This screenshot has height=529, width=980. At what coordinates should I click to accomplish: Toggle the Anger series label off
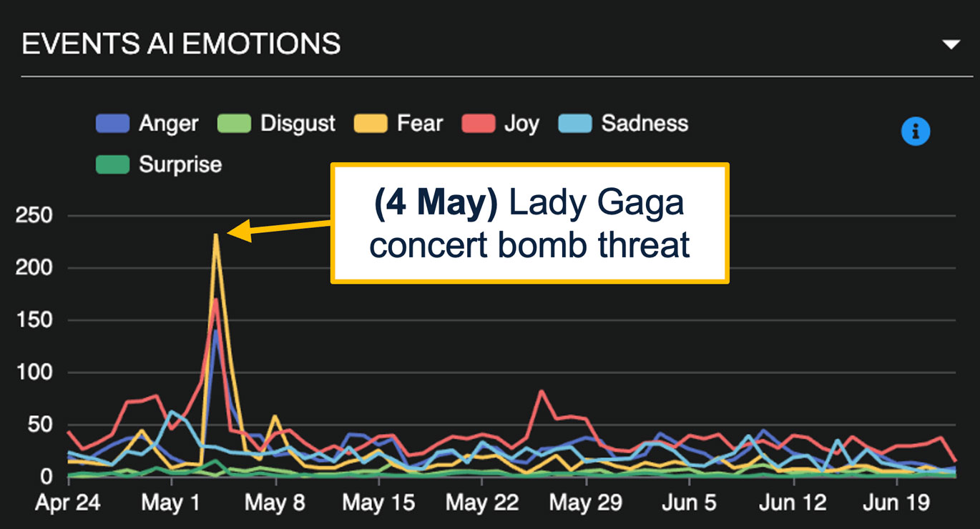tap(169, 124)
